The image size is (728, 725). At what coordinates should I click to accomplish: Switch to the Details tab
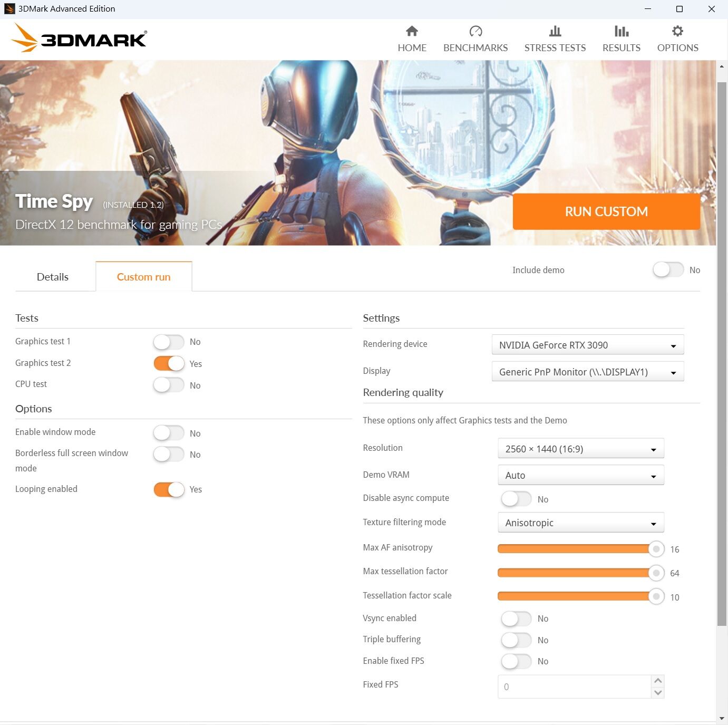click(53, 277)
